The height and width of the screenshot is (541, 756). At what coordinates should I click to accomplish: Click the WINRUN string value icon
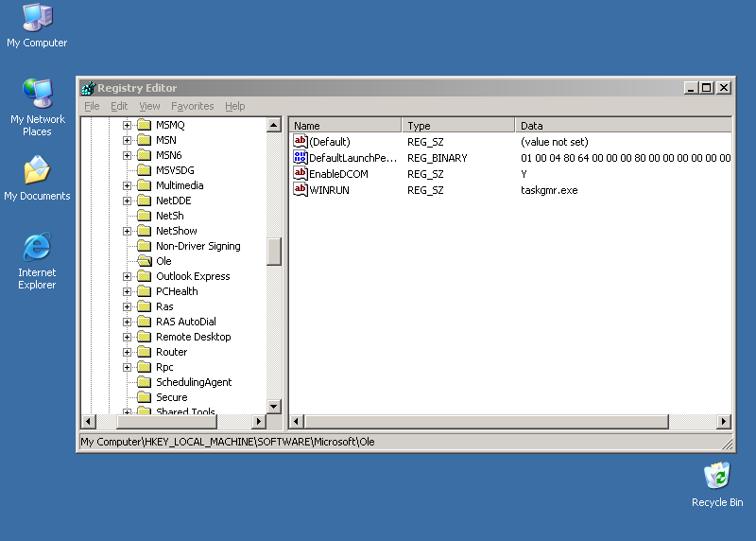pyautogui.click(x=300, y=190)
